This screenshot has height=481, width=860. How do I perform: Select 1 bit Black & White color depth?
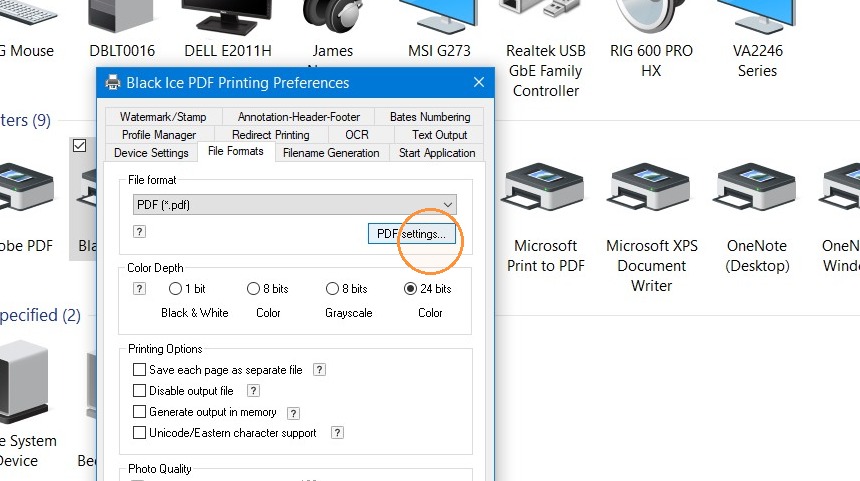click(175, 288)
